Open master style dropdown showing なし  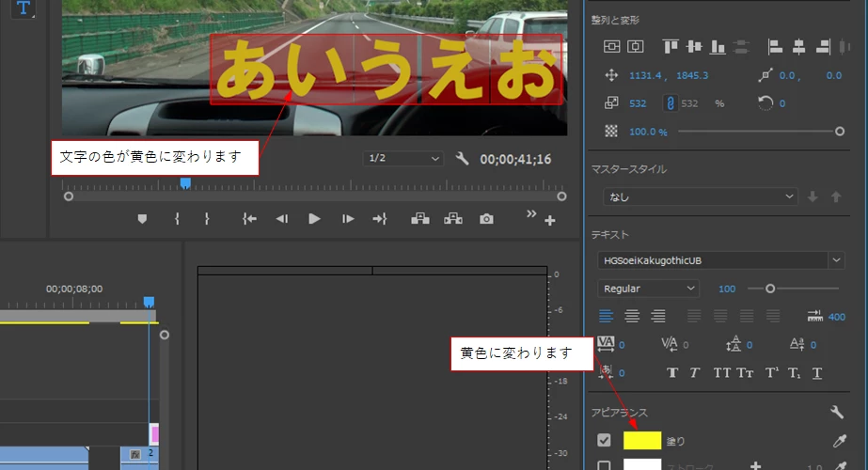[701, 196]
